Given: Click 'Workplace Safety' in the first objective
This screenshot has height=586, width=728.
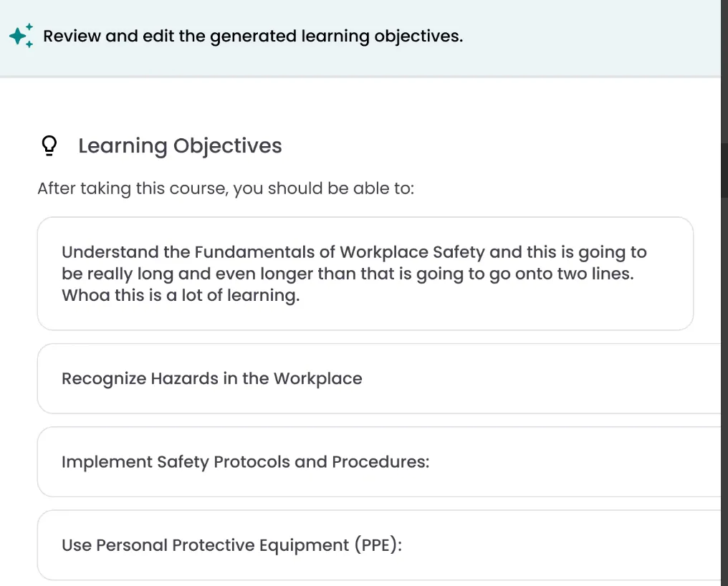Looking at the screenshot, I should (412, 252).
